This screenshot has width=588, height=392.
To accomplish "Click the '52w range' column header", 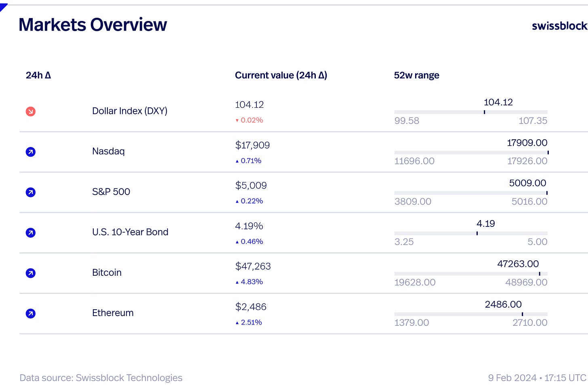I will tap(417, 75).
